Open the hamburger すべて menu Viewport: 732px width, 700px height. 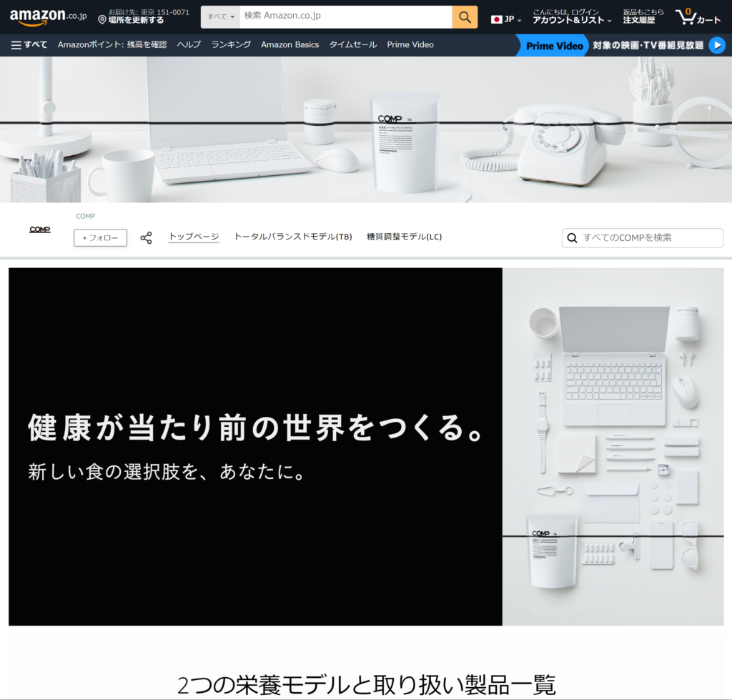click(x=29, y=45)
